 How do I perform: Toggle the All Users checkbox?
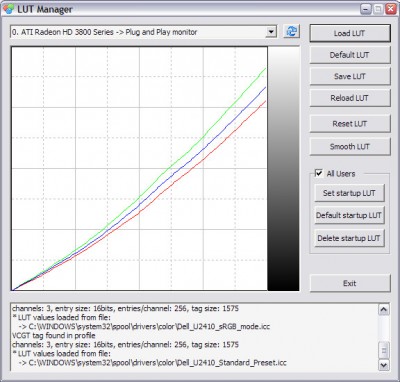tap(319, 173)
